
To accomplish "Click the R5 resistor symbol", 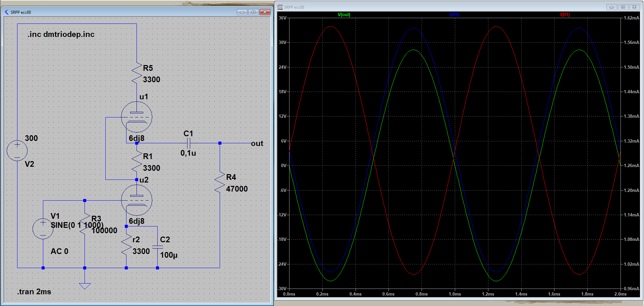I will tap(137, 73).
